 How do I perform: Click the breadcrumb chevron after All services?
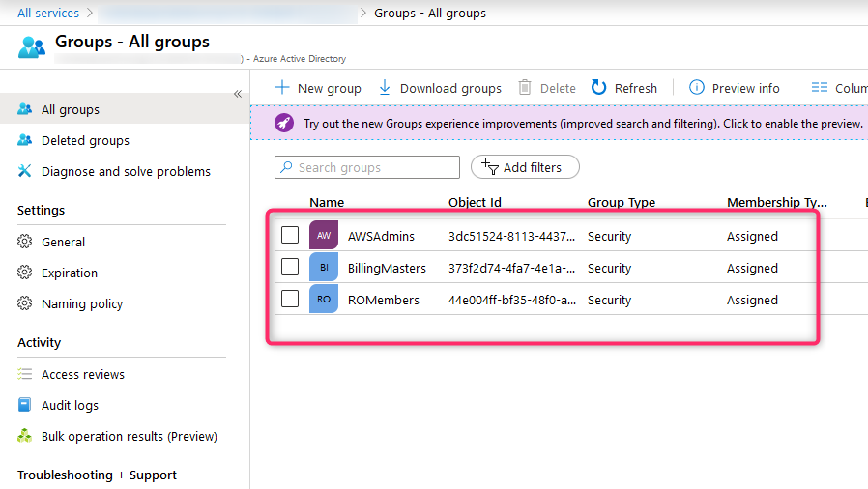pyautogui.click(x=90, y=13)
